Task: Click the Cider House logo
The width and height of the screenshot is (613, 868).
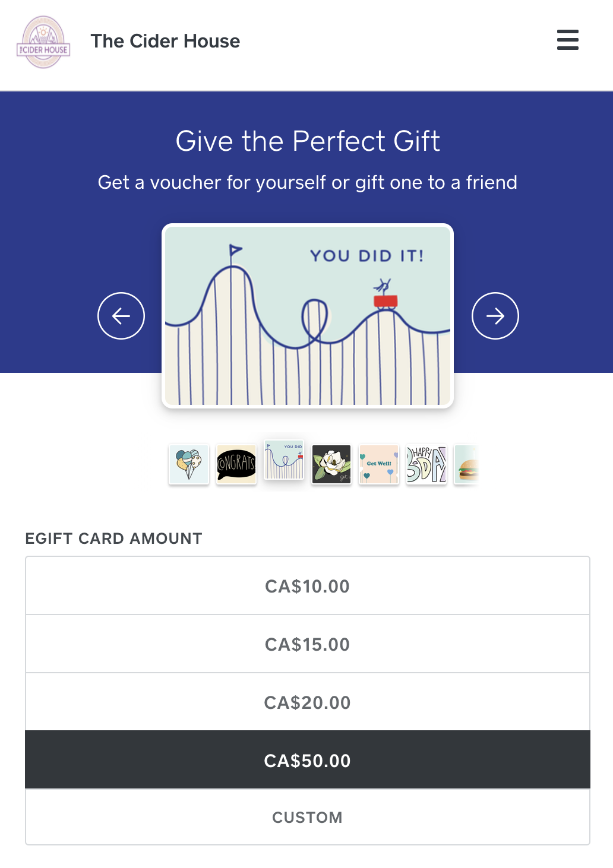Action: tap(43, 42)
